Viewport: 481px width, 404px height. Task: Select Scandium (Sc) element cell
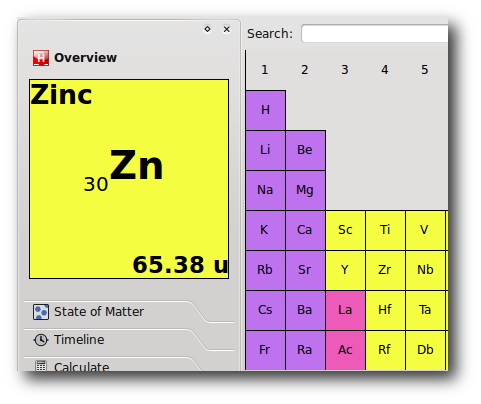[x=345, y=230]
